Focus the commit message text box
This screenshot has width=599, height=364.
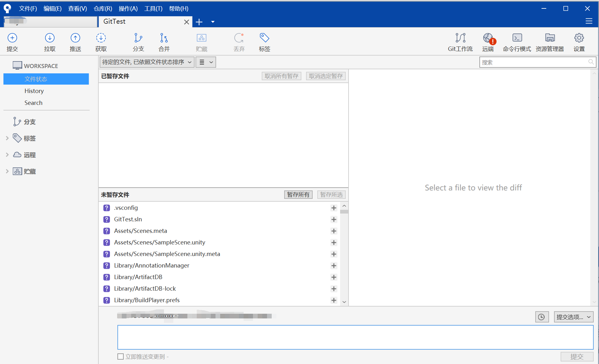pos(355,337)
